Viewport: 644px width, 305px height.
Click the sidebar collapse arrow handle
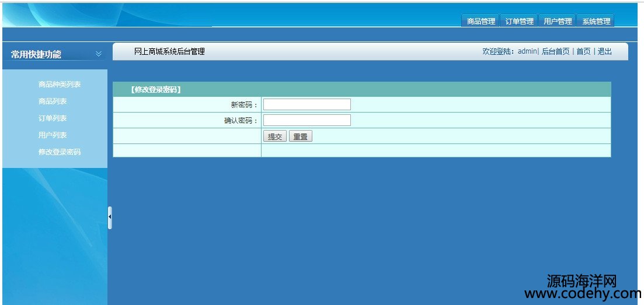(110, 218)
